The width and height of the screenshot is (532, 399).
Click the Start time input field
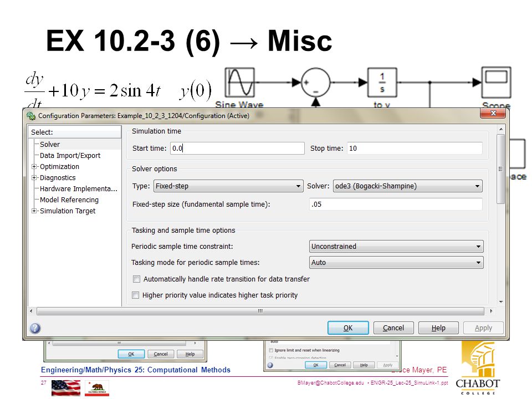(237, 149)
